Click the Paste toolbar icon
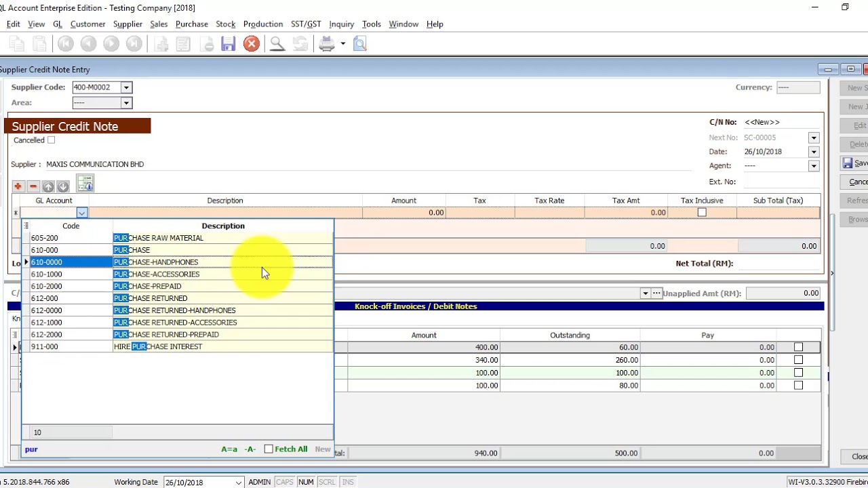 [40, 44]
